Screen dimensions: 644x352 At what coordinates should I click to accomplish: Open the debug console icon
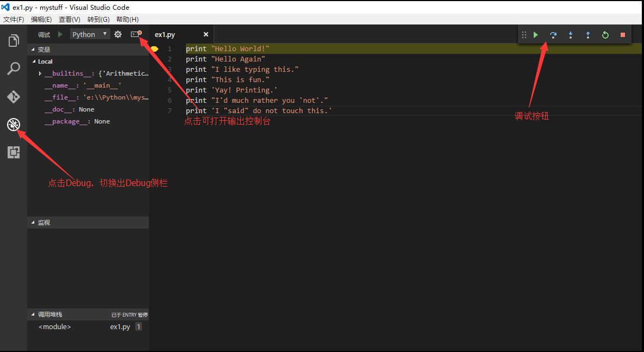(136, 34)
